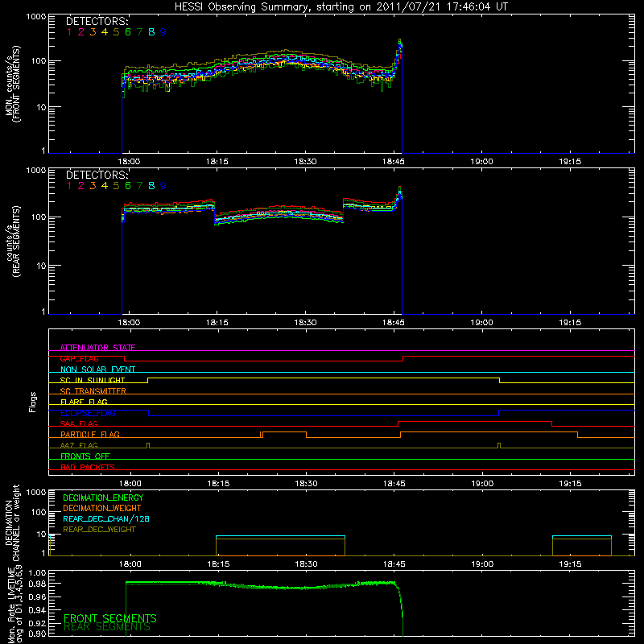Click the 18:00 tick under the Flags plot
The height and width of the screenshot is (644, 644).
pos(130,484)
